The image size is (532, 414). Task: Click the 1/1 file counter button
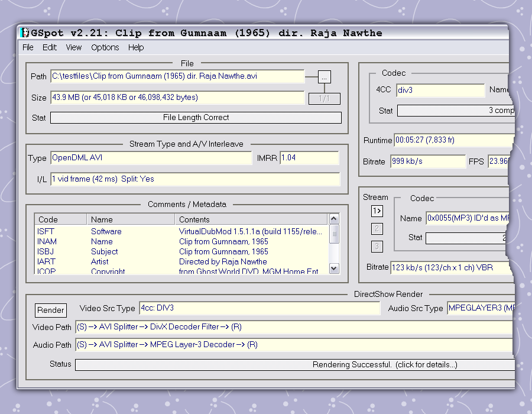(x=325, y=99)
